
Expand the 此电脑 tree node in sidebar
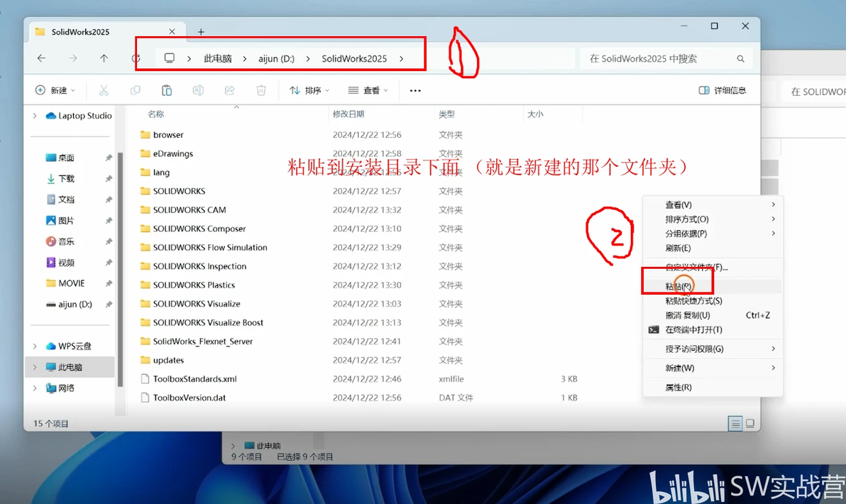(x=35, y=367)
